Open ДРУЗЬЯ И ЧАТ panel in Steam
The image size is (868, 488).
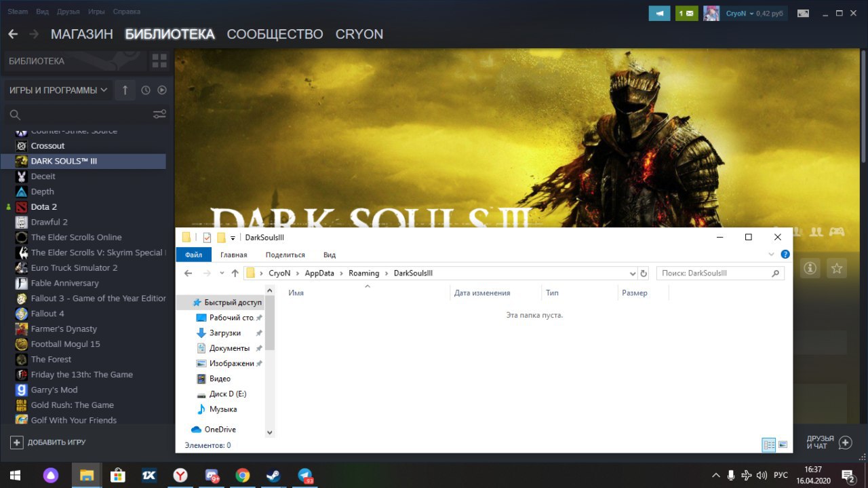click(829, 443)
